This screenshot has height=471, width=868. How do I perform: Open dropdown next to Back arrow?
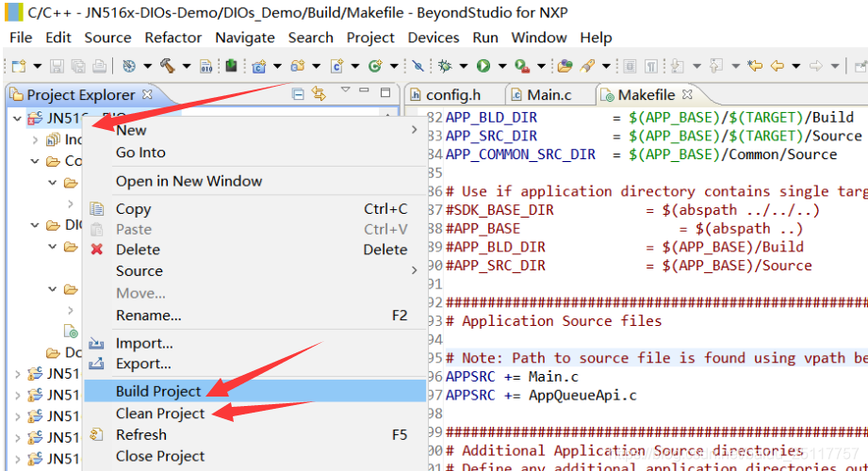point(796,67)
